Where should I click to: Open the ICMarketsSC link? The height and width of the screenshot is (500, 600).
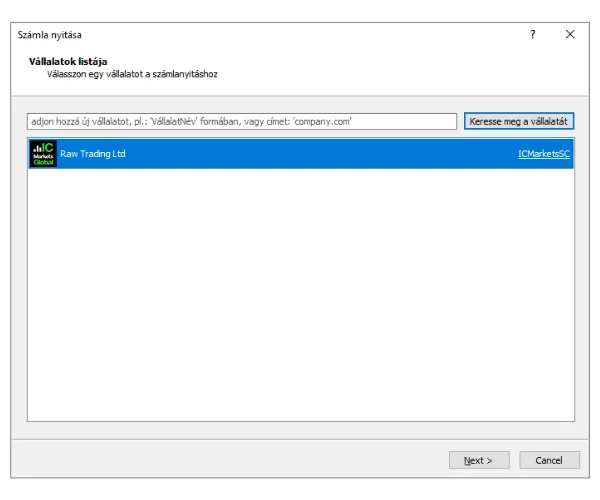pos(543,154)
